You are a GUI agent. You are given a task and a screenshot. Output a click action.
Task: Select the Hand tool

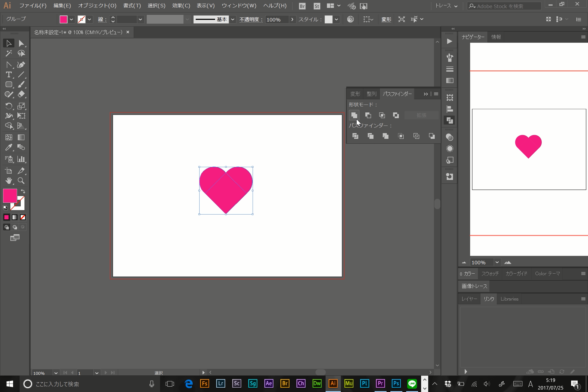(x=9, y=181)
